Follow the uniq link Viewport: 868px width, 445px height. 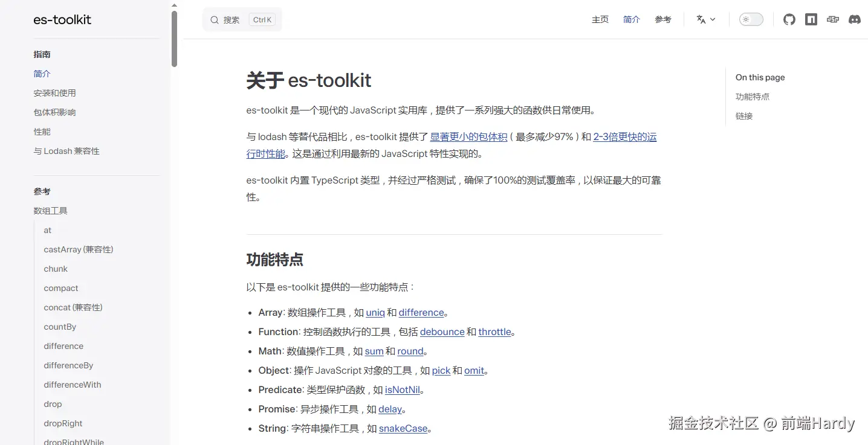point(375,313)
